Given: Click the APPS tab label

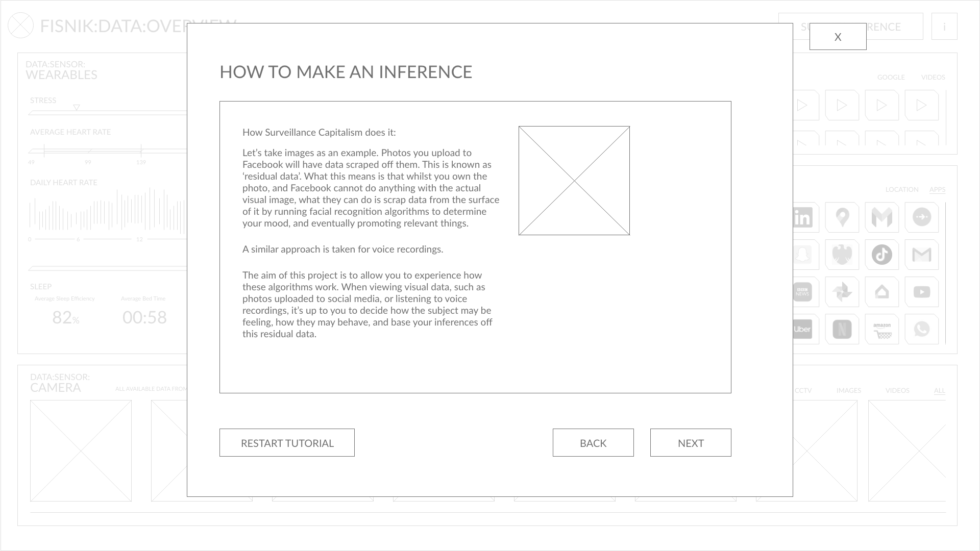Looking at the screenshot, I should [x=938, y=189].
